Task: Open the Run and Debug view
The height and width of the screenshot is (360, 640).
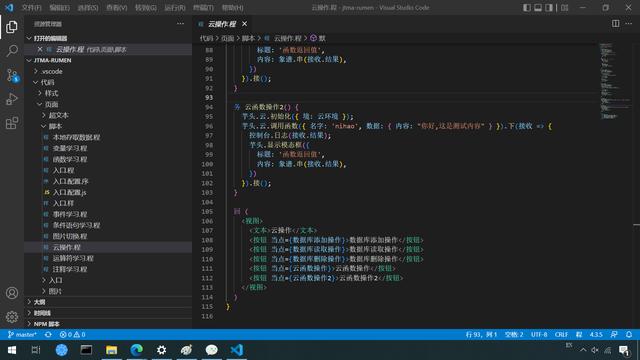Action: point(12,99)
